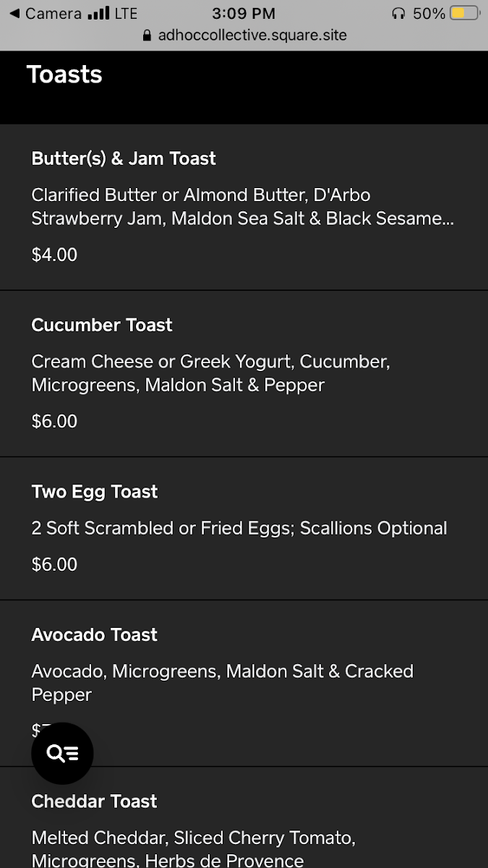The width and height of the screenshot is (488, 868).
Task: Select the Cucumber Toast menu item
Action: click(x=101, y=325)
